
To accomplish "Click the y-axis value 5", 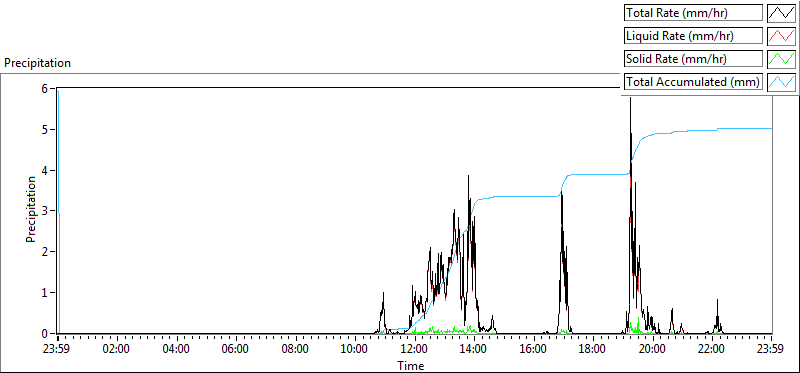I will point(44,130).
